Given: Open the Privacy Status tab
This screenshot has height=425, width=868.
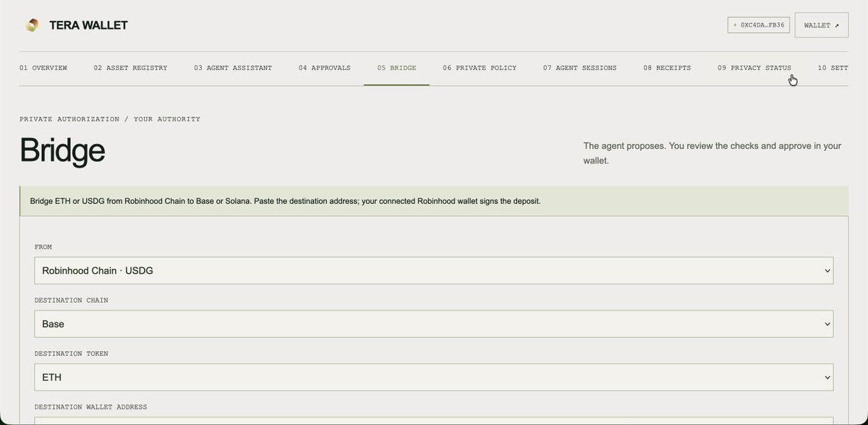Looking at the screenshot, I should click(754, 68).
